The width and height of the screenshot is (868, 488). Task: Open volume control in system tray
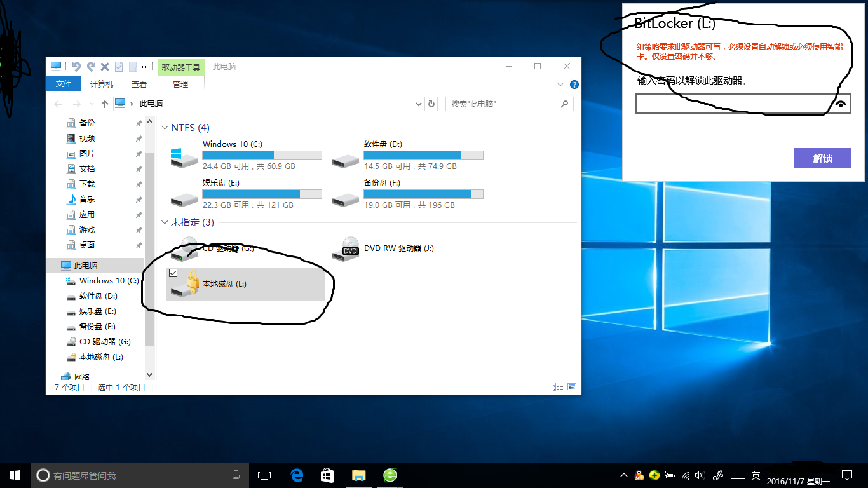click(700, 475)
